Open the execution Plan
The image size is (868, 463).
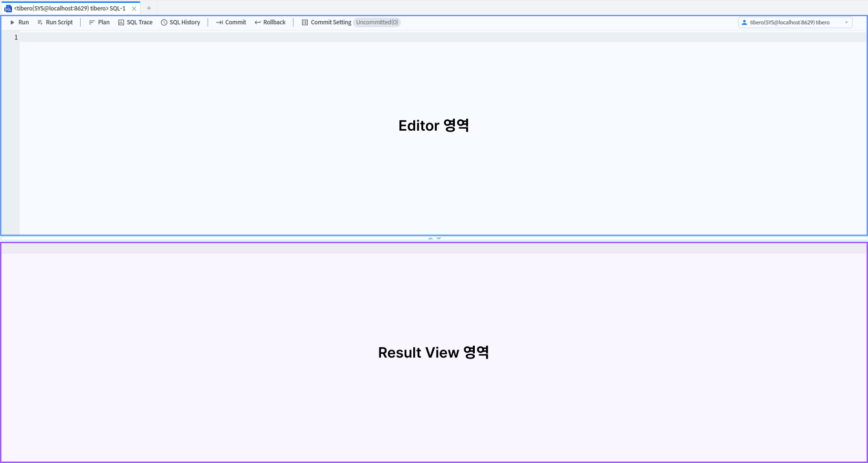pyautogui.click(x=99, y=22)
